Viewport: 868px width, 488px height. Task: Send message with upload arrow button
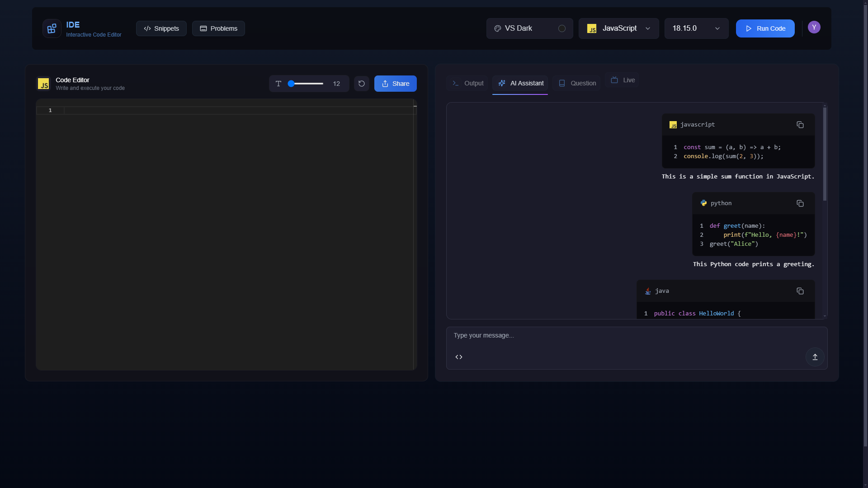tap(815, 357)
